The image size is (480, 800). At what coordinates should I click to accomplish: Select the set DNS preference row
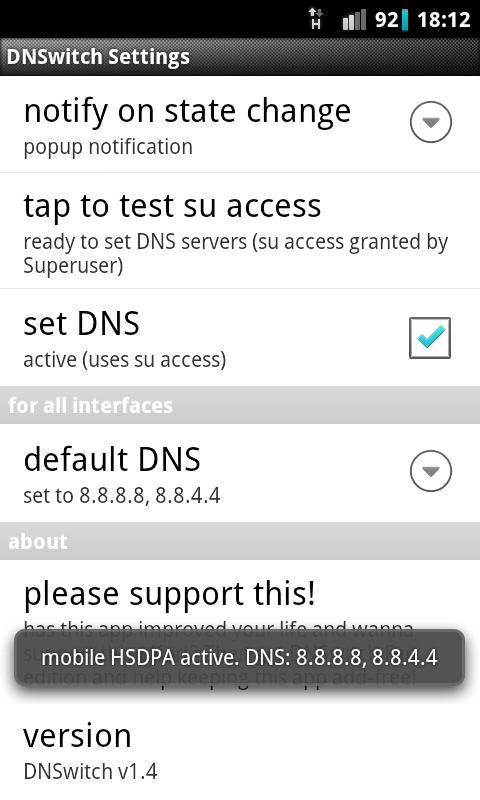(x=240, y=338)
